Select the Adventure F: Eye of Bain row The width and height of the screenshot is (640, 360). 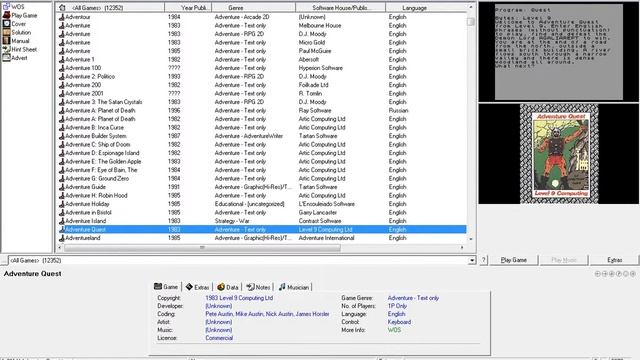click(262, 170)
